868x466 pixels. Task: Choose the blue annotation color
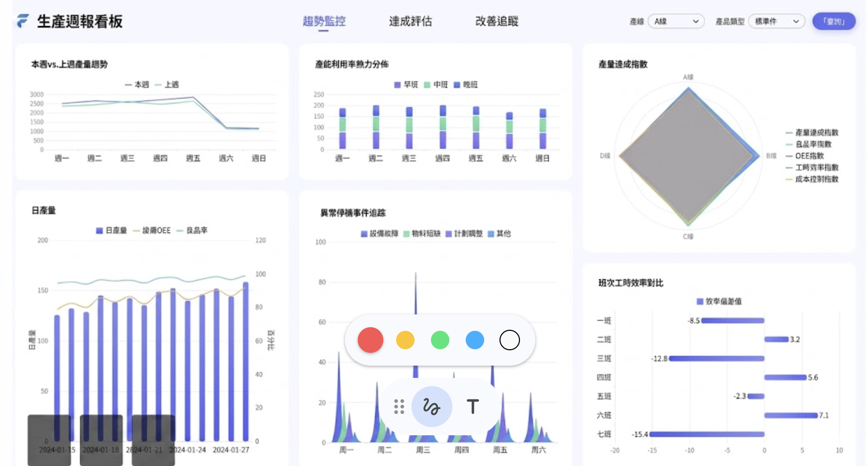(475, 340)
